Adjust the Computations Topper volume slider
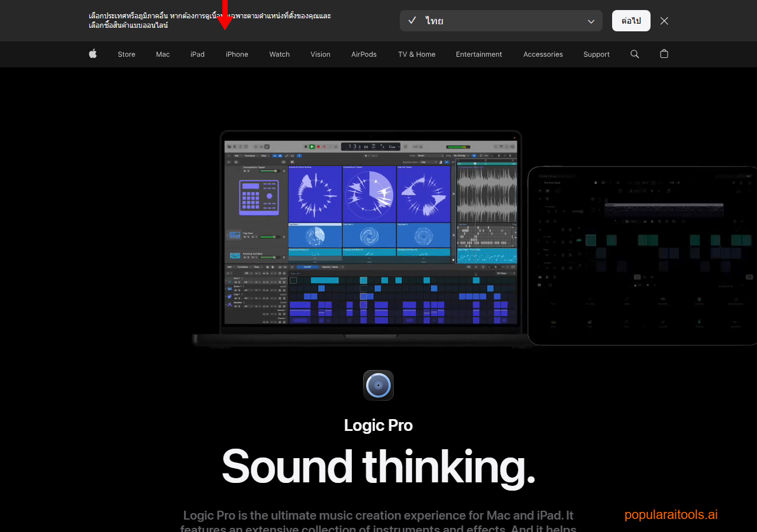Image resolution: width=757 pixels, height=532 pixels. 270,171
